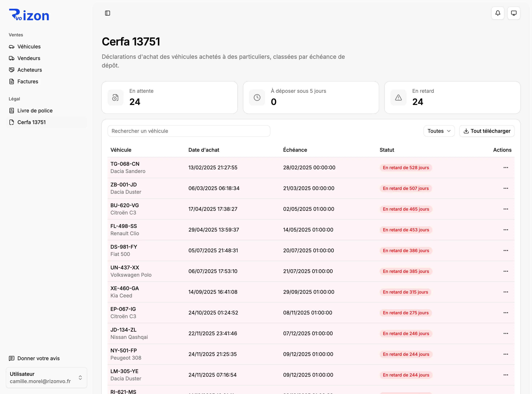Screen dimensions: 532x394
Task: Open actions menu for BU-620-VG
Action: tap(505, 209)
